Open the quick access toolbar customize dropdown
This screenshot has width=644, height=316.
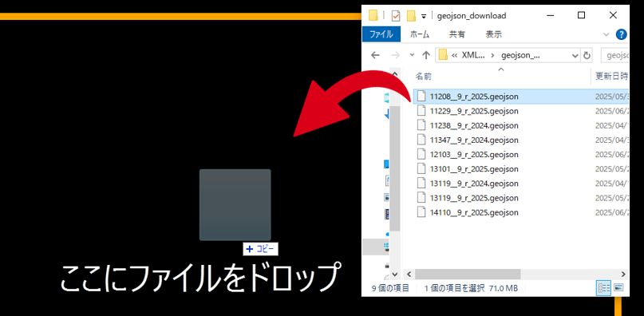tap(424, 16)
